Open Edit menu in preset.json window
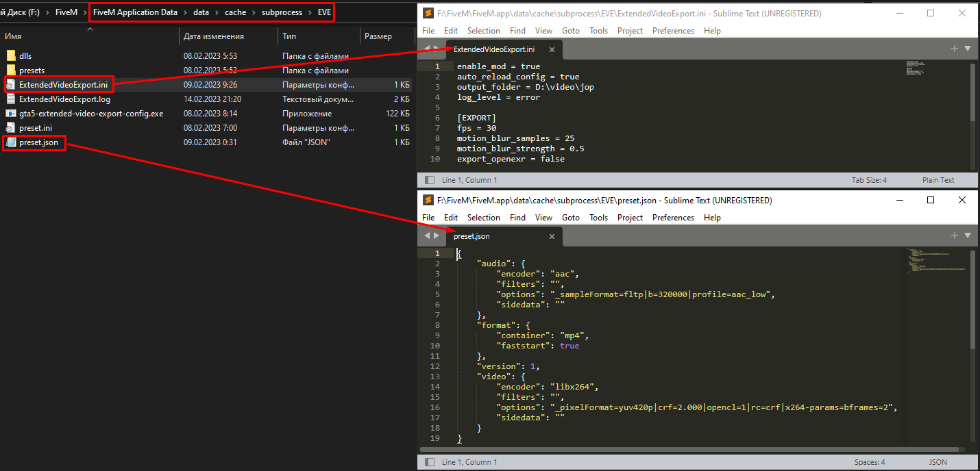Viewport: 980px width, 471px height. 450,218
